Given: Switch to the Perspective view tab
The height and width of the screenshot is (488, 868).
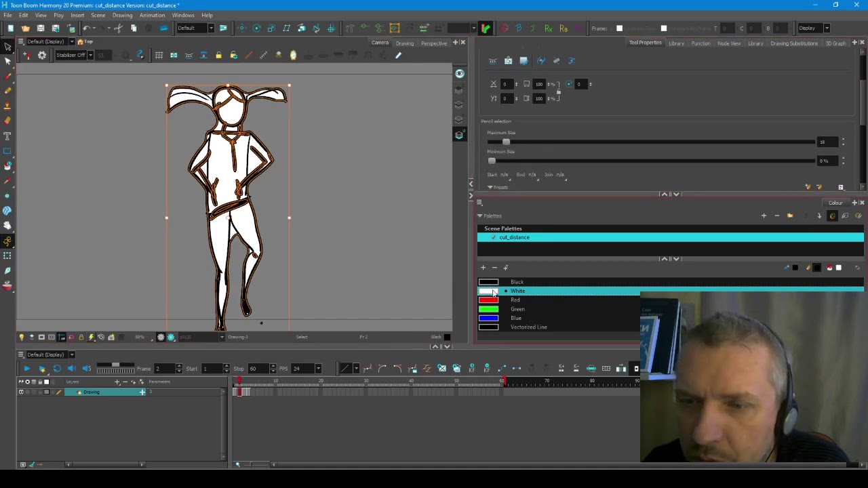Looking at the screenshot, I should point(433,43).
